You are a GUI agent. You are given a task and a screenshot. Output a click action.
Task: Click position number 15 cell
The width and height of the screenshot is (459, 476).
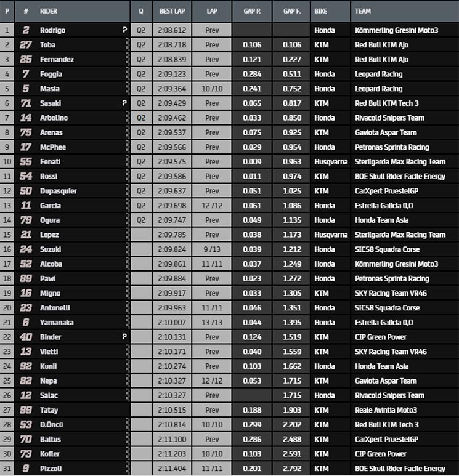click(x=7, y=235)
